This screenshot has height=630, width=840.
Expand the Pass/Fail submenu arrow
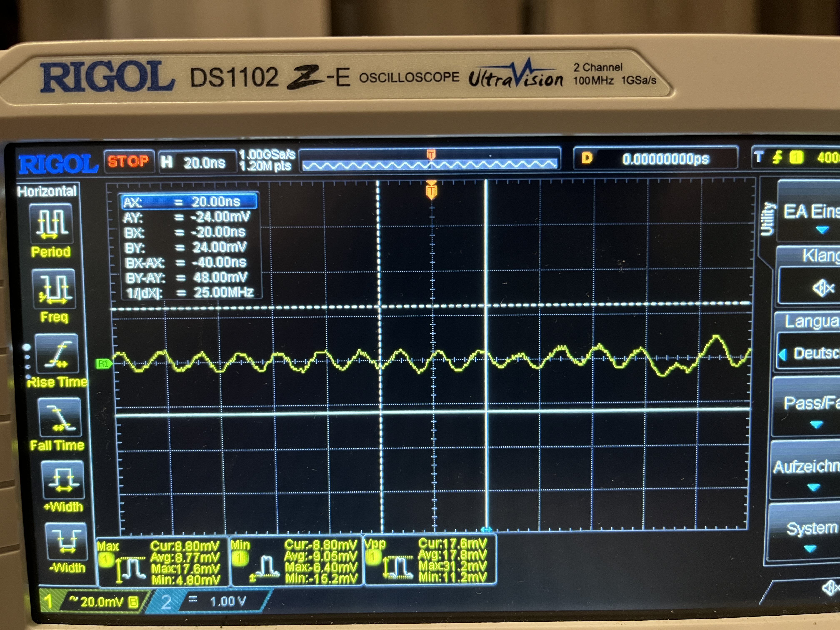click(816, 424)
